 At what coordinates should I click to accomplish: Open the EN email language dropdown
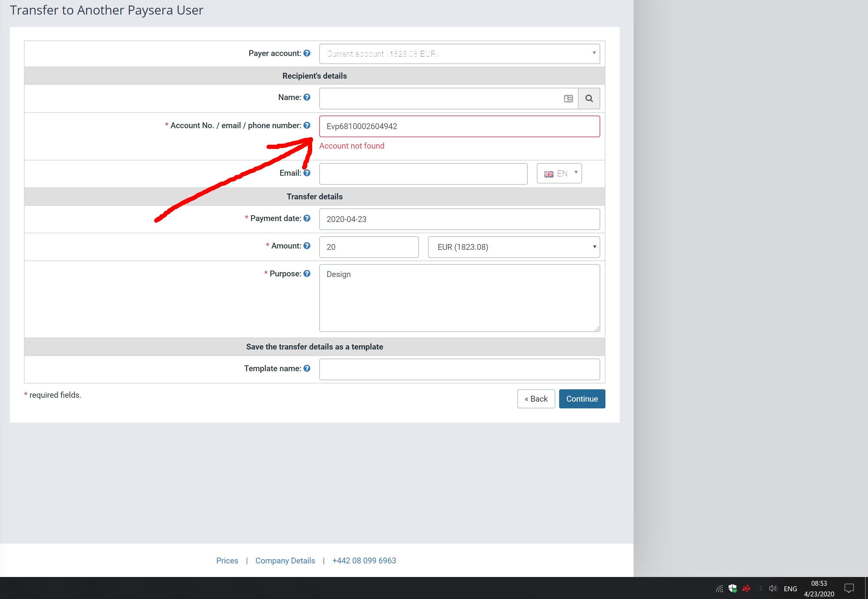point(559,173)
